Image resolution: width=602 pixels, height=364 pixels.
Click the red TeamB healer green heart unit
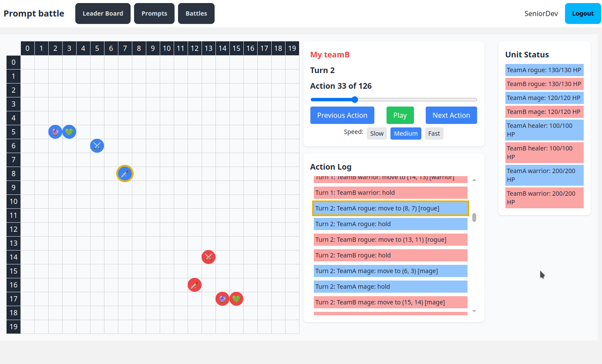[236, 299]
